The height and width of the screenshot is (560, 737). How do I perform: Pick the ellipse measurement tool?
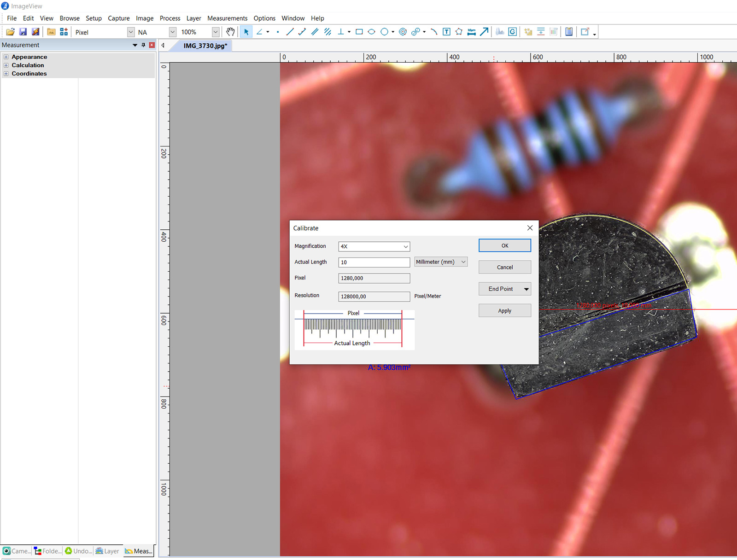click(x=371, y=32)
